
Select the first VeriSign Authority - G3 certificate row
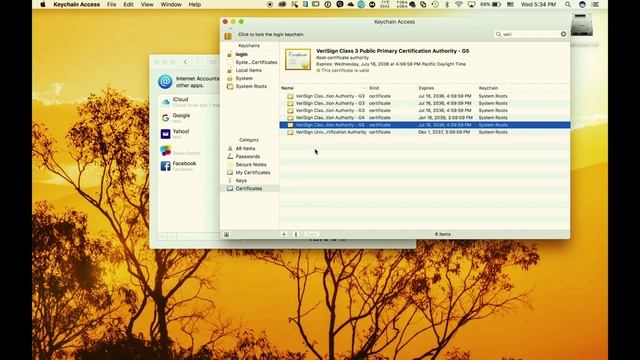click(x=424, y=96)
